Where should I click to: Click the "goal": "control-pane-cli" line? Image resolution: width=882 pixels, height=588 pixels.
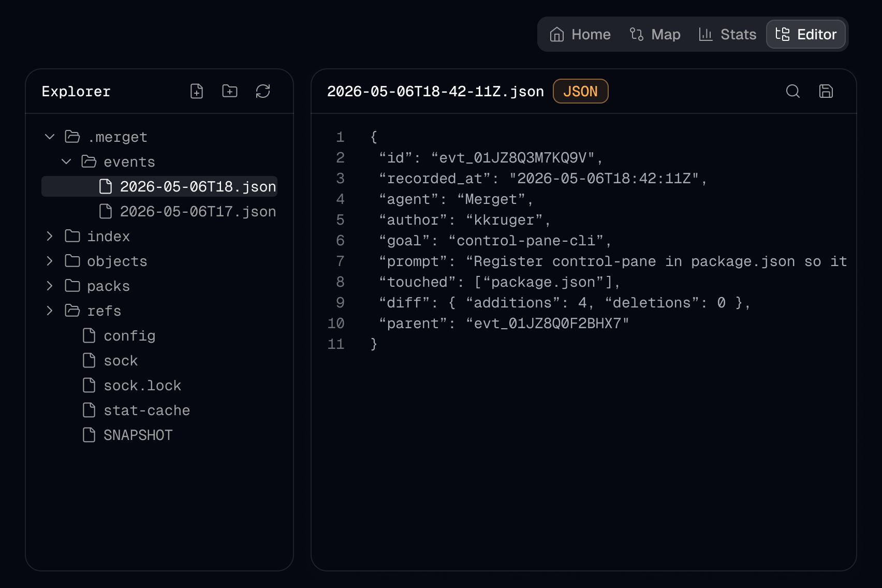pyautogui.click(x=495, y=240)
